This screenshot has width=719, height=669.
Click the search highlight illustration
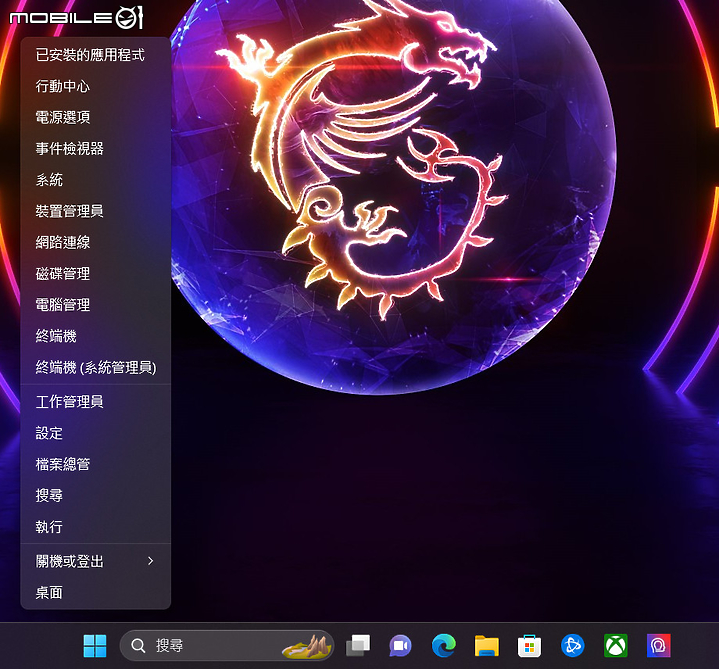click(306, 646)
